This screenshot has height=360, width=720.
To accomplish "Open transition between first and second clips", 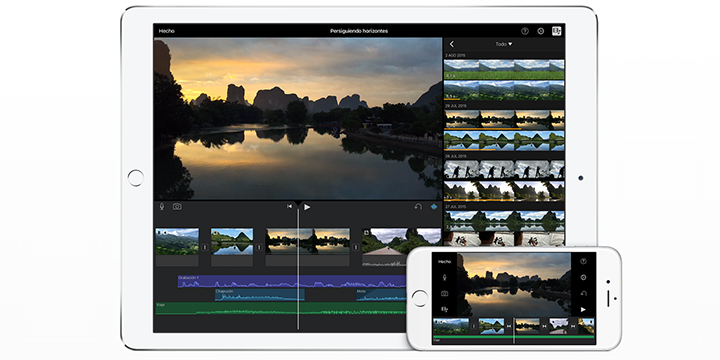I will point(205,247).
